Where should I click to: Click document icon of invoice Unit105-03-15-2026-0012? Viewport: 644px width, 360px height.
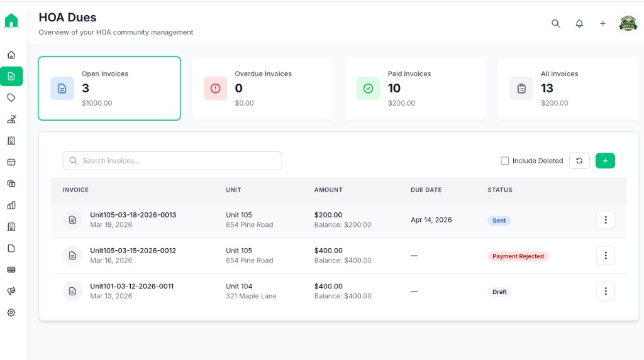point(72,256)
